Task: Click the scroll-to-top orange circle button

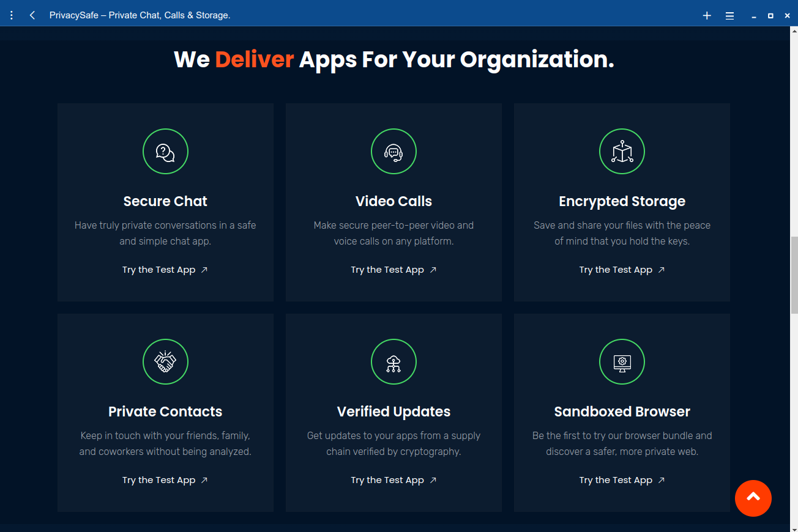Action: coord(753,498)
